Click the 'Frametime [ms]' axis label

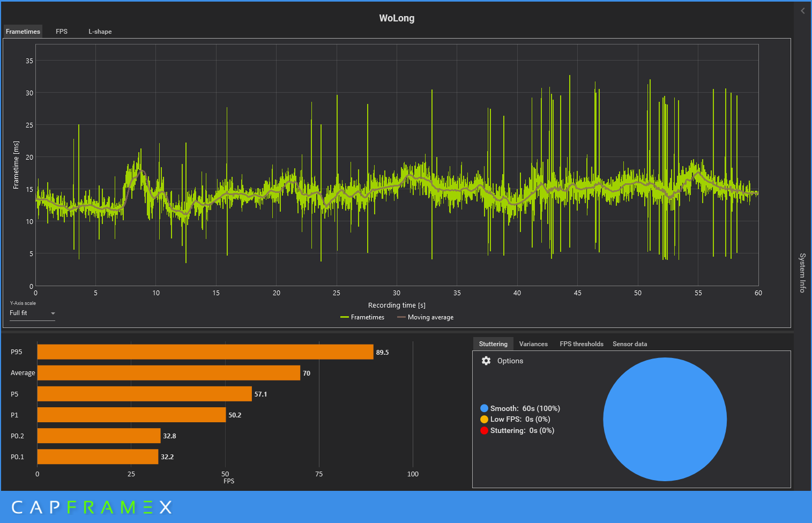[x=16, y=165]
